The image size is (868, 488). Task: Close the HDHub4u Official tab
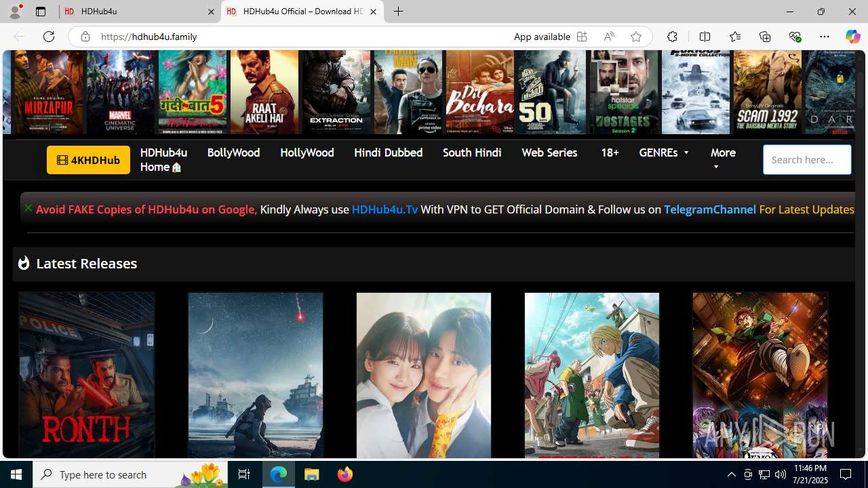[373, 12]
